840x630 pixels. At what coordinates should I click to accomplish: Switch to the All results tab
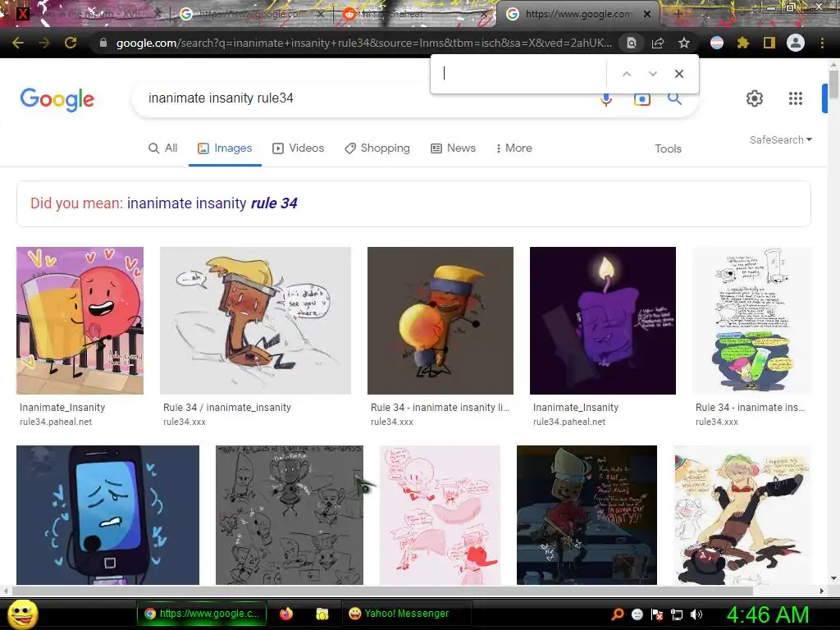[163, 148]
